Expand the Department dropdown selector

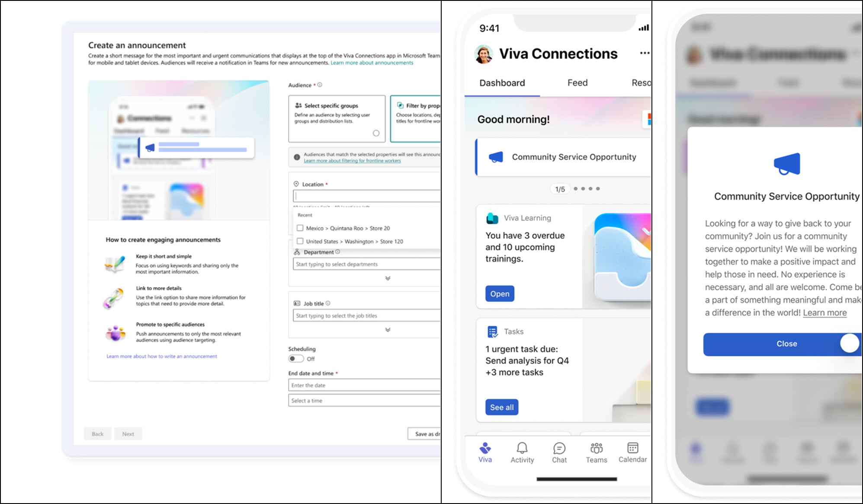pyautogui.click(x=388, y=278)
